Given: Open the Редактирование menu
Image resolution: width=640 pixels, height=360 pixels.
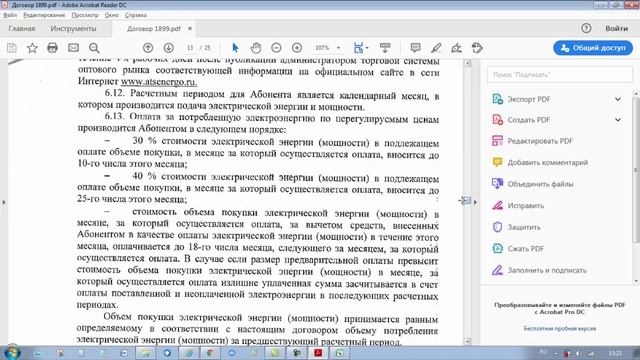Looking at the screenshot, I should coord(44,15).
